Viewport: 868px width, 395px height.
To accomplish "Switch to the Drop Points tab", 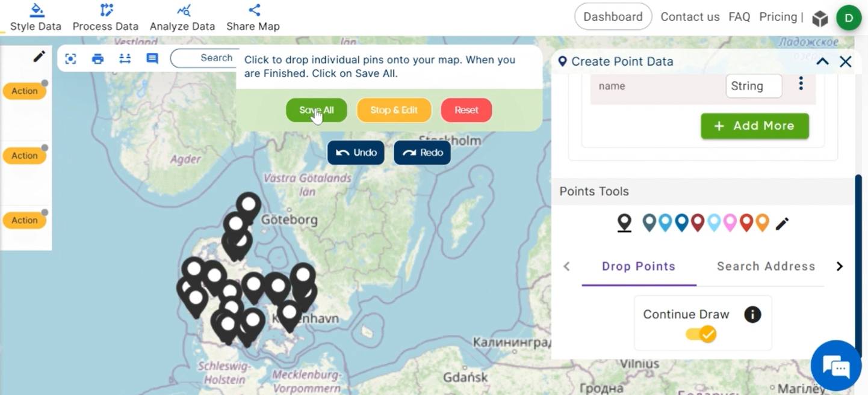I will point(639,266).
